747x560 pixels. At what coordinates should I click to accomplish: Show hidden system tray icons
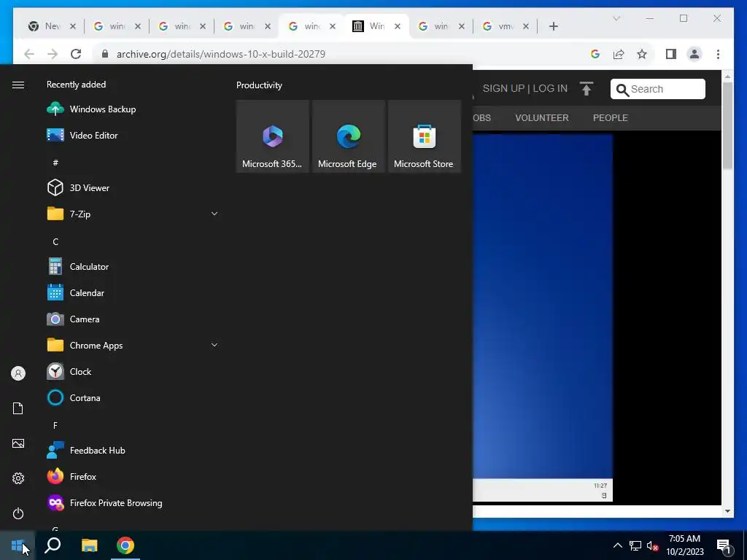(x=617, y=545)
